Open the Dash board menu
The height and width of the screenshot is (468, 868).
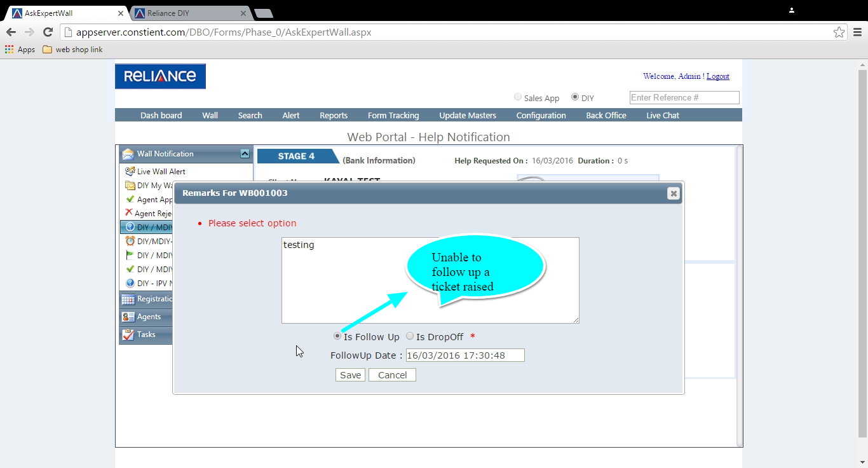161,115
